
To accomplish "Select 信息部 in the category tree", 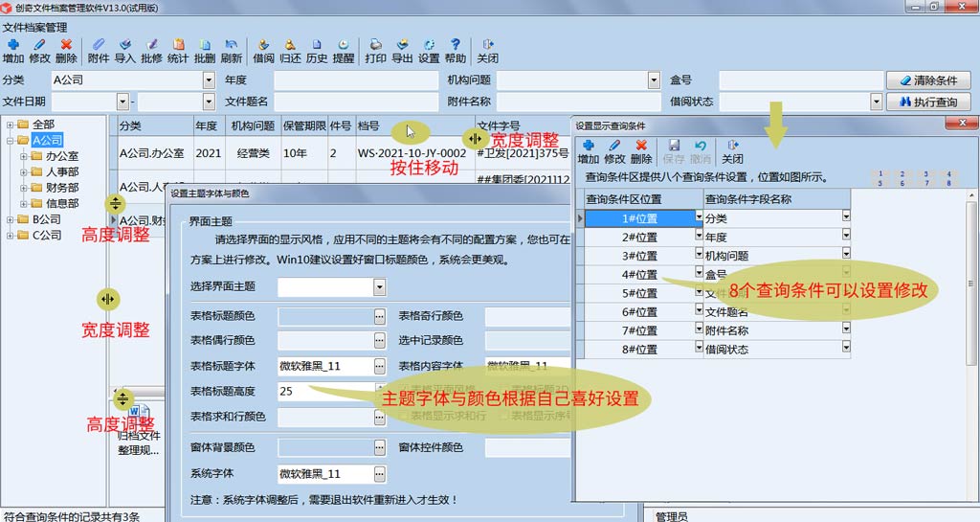I will click(62, 203).
